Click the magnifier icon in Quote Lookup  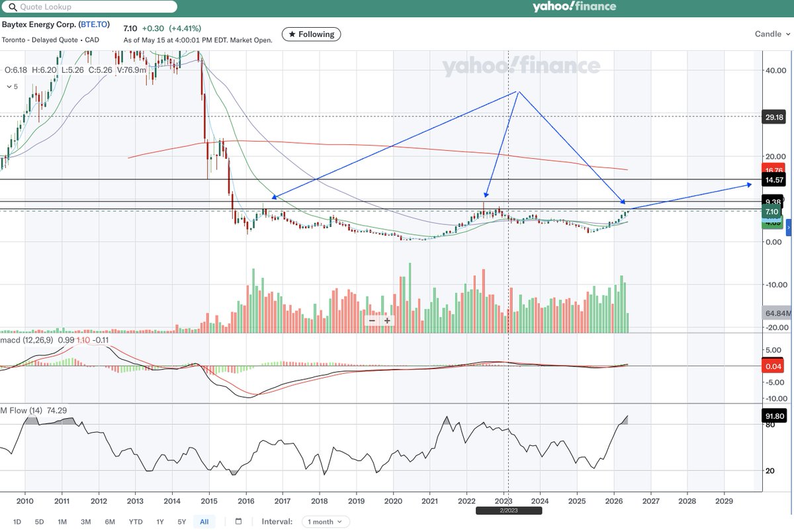pos(11,7)
